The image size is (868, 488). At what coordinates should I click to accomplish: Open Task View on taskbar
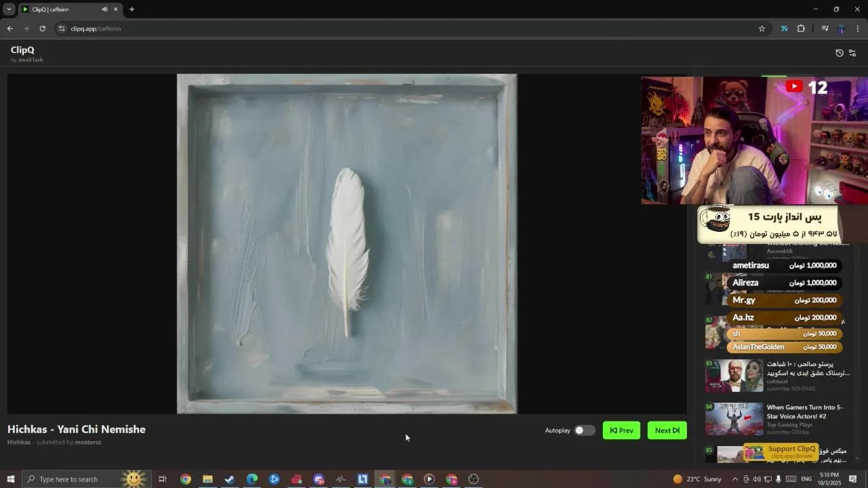[x=163, y=479]
